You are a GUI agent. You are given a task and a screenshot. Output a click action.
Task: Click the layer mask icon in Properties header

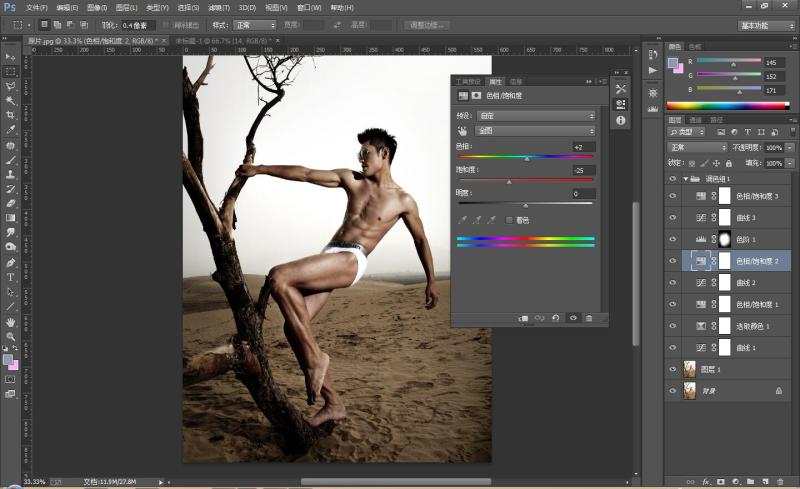point(476,95)
